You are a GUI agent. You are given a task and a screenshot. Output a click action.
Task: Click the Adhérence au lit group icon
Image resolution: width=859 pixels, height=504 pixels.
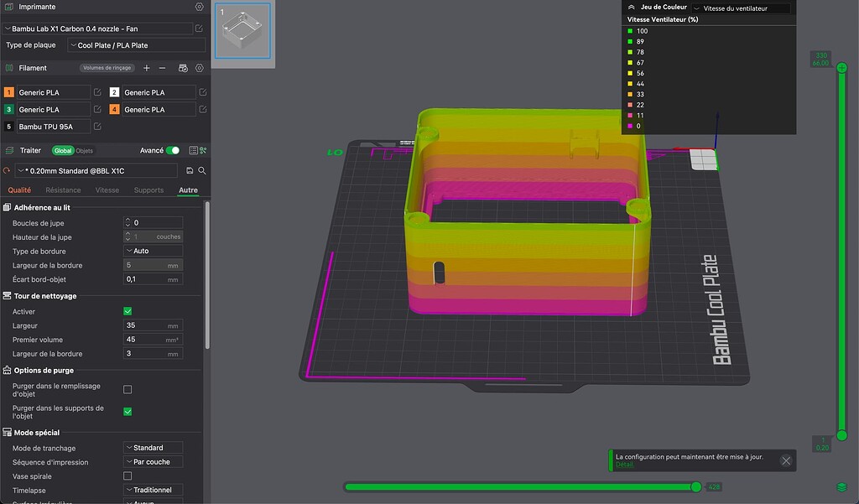[7, 207]
